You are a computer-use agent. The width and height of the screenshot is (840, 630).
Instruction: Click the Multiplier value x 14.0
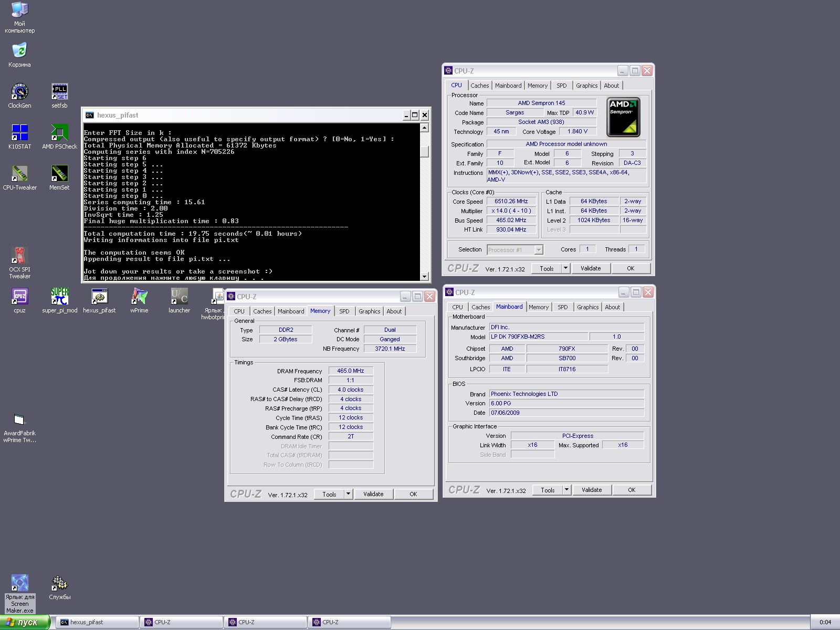[511, 211]
